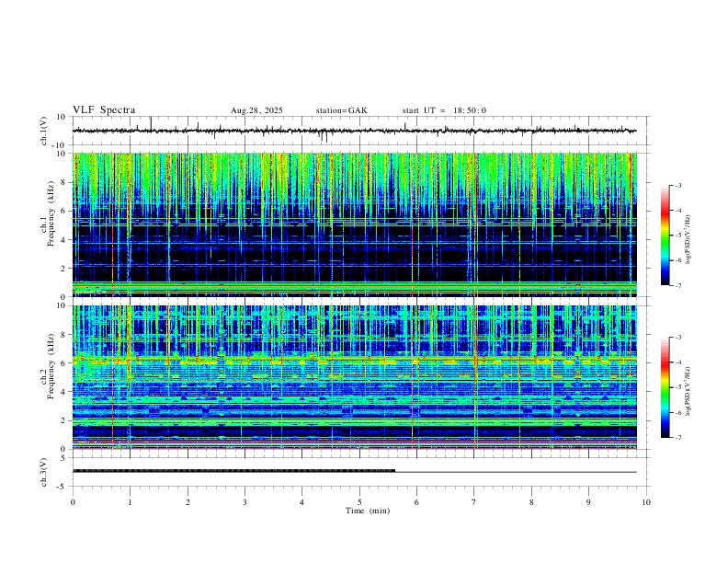Screen dimensions: 728x563
Task: Click inside the ch.2 spectrogram panel
Action: click(354, 377)
